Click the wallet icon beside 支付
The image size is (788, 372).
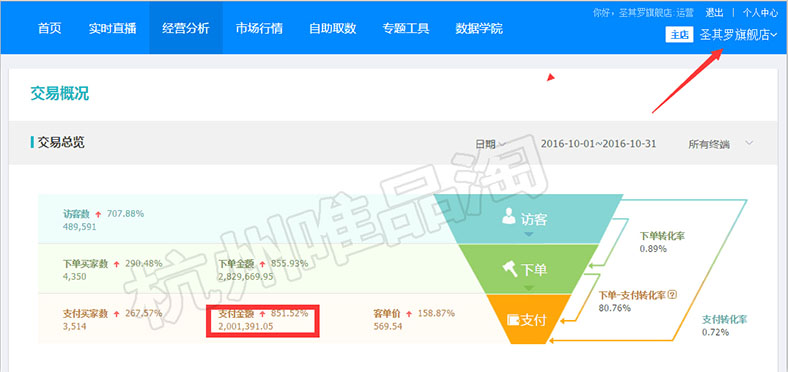[513, 320]
